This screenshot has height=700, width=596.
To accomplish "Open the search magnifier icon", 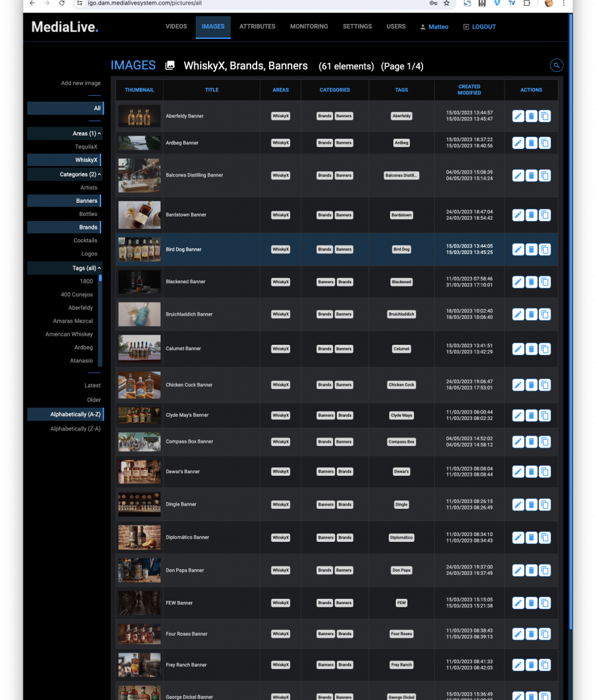I will click(556, 65).
